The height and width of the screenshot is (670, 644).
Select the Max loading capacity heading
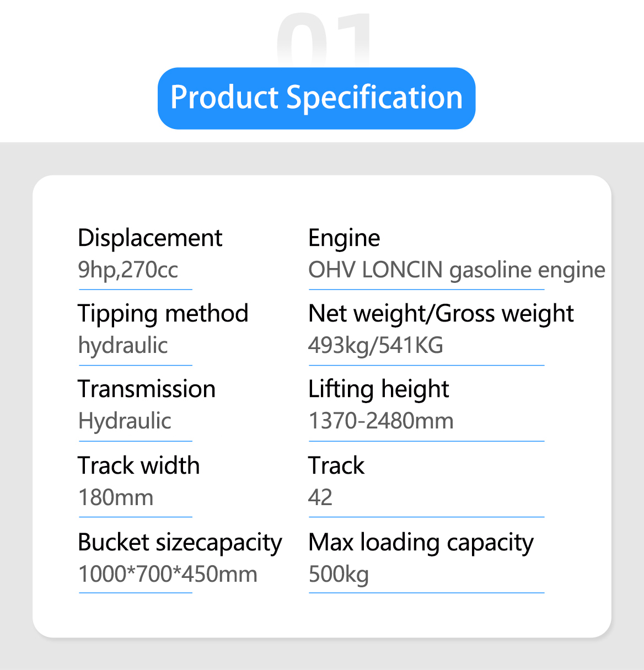(421, 543)
